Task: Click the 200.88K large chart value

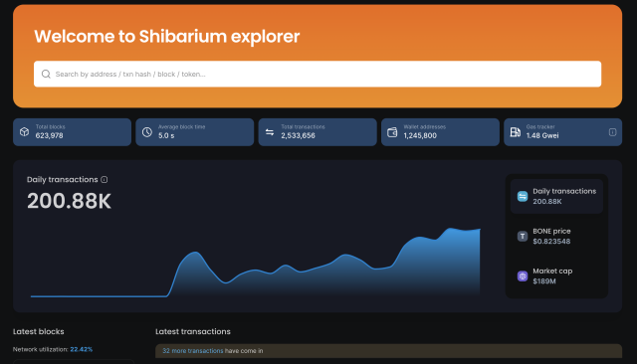Action: [69, 201]
